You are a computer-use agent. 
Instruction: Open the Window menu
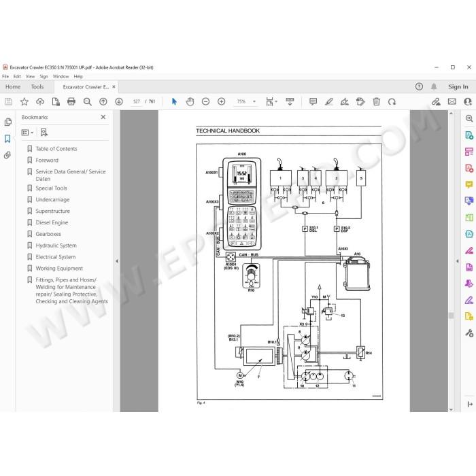61,76
